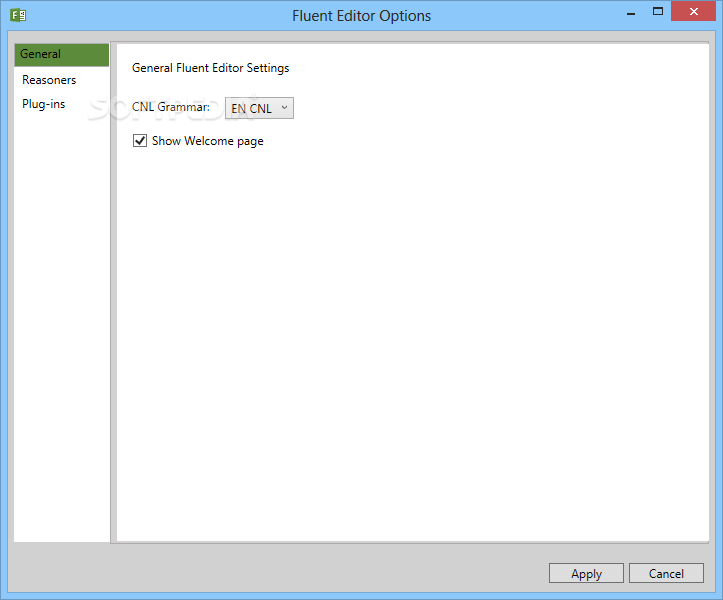Click the General Fluent Editor Settings heading
Image resolution: width=723 pixels, height=600 pixels.
point(210,68)
